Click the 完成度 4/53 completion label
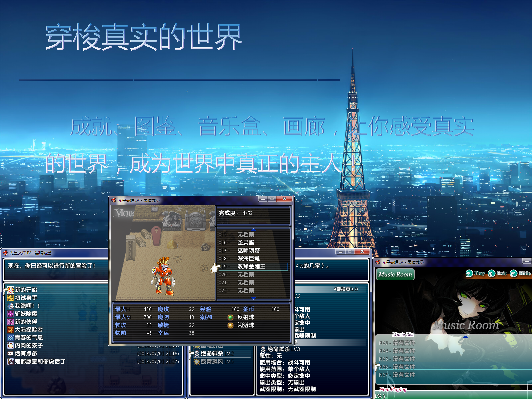532x399 pixels. click(235, 213)
